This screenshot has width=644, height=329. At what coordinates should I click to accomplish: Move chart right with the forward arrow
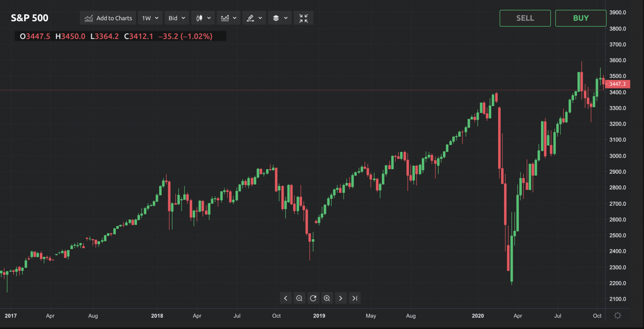[x=341, y=298]
